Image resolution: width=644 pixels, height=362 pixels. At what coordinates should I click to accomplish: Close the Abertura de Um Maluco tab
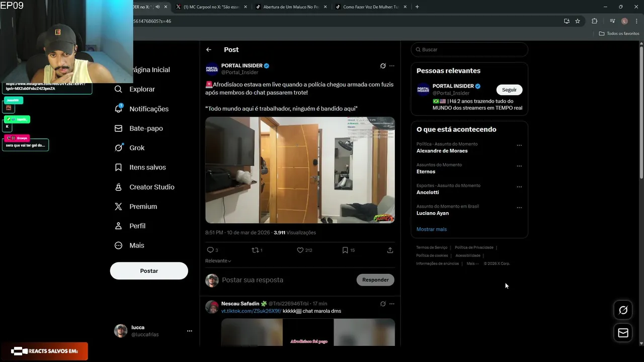point(325,7)
